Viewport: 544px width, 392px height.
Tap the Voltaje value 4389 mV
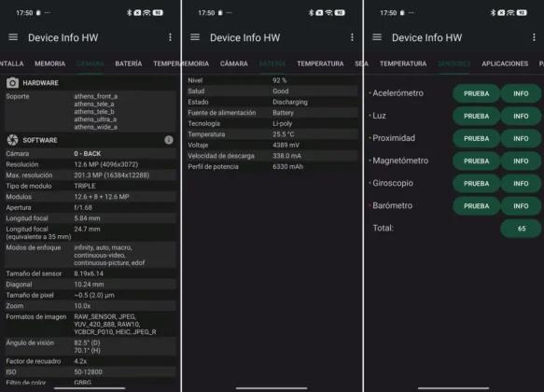click(286, 145)
